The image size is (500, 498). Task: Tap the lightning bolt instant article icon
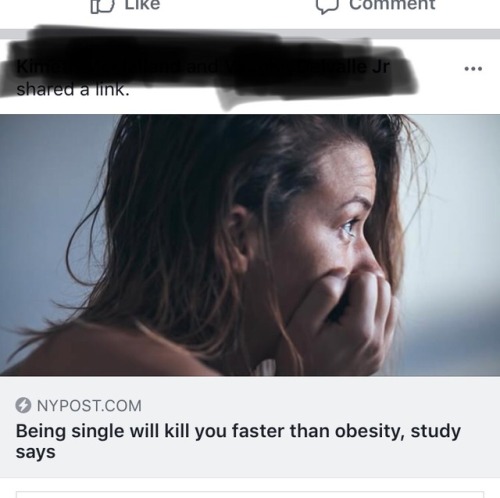pyautogui.click(x=23, y=405)
